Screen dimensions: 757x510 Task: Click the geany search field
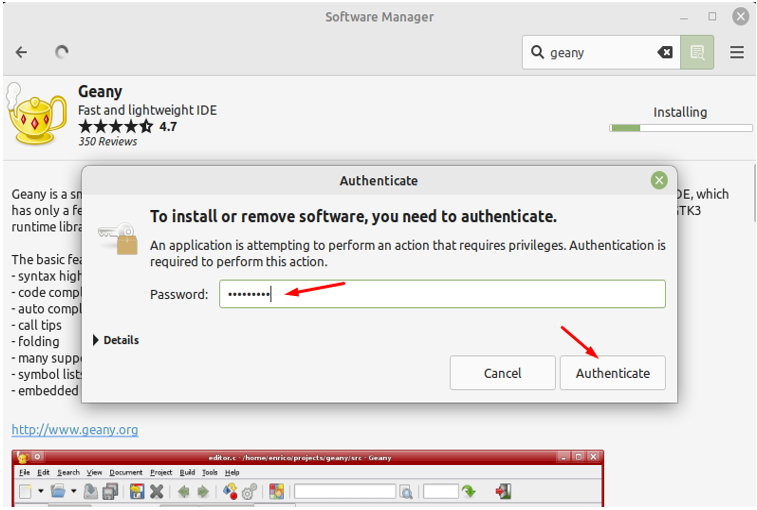click(x=600, y=52)
